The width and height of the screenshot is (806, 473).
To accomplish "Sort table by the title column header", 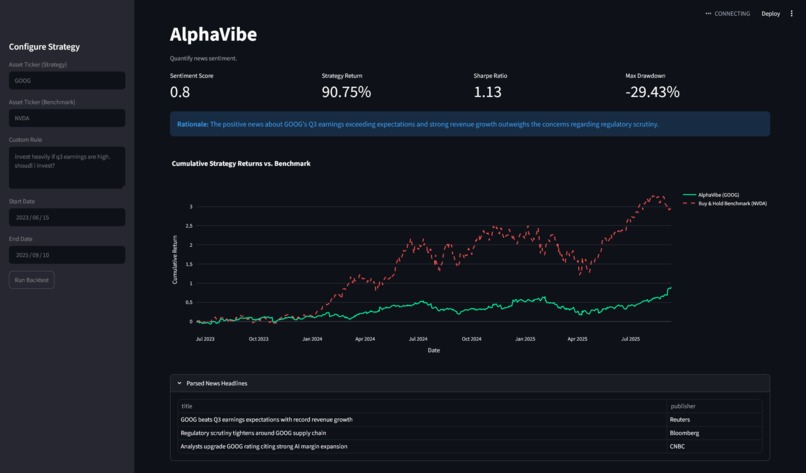I will [x=422, y=406].
